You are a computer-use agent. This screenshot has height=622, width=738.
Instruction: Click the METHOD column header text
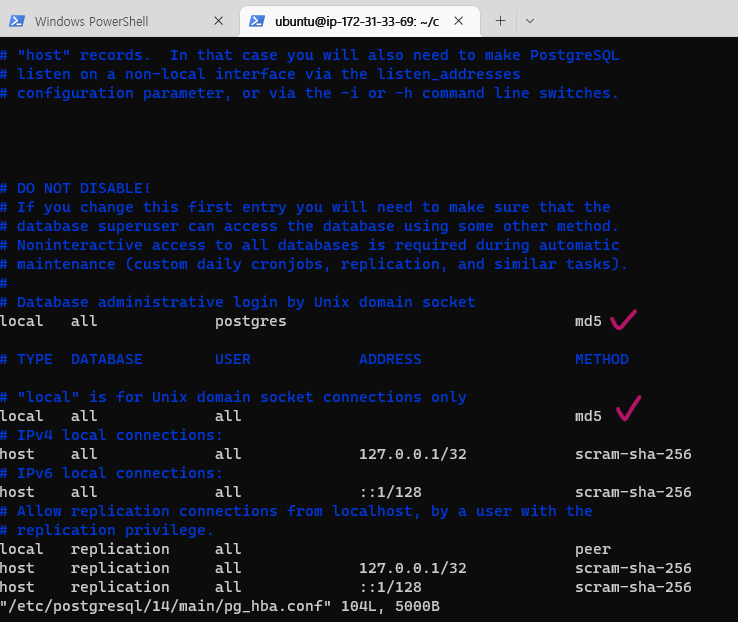602,359
